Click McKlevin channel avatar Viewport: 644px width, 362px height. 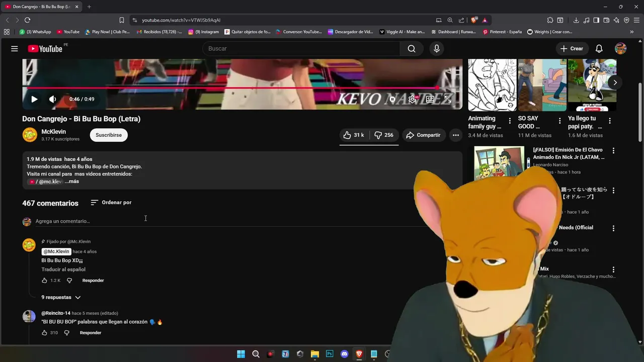pos(30,135)
